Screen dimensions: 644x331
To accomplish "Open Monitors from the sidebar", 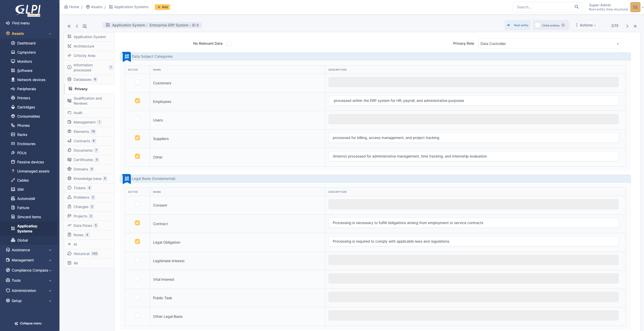I will tap(24, 61).
